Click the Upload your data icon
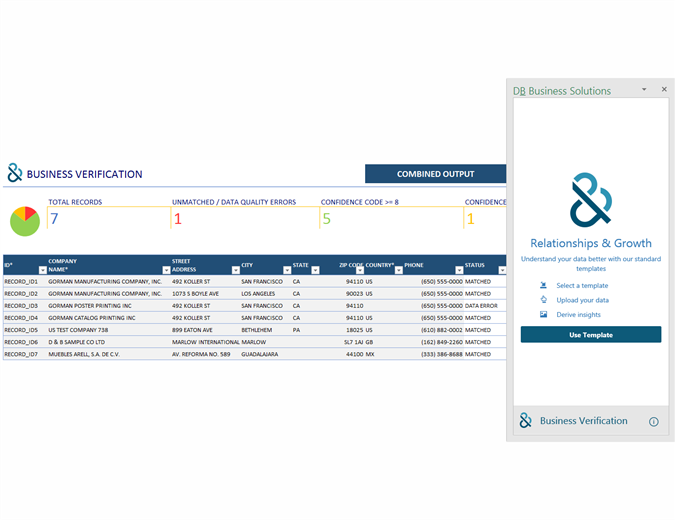This screenshot has width=675, height=520. (543, 300)
